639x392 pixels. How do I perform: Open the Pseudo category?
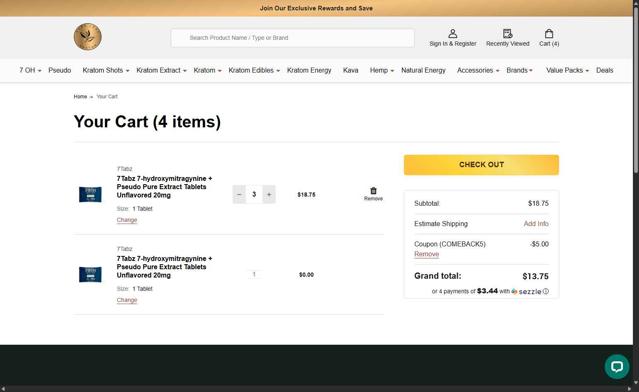point(59,70)
